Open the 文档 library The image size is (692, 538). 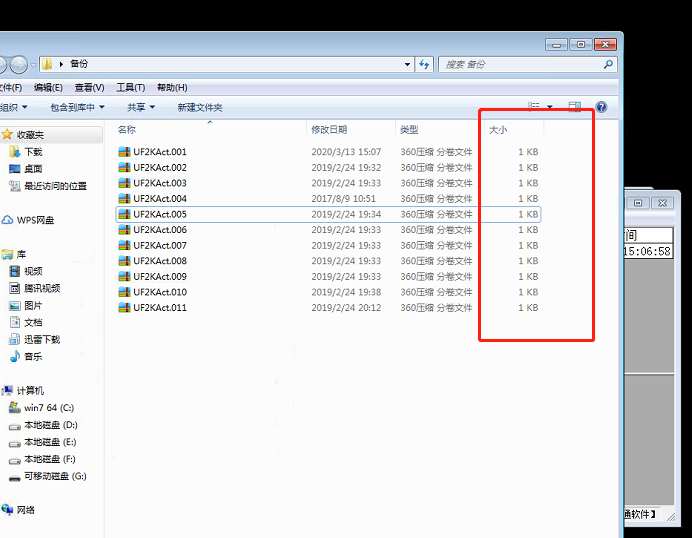(x=33, y=322)
